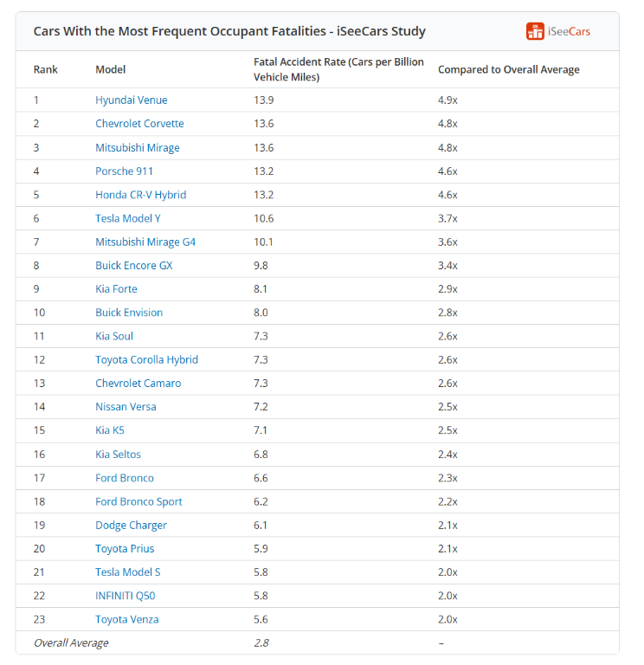Click the INFINITI Q50 link

pos(125,596)
